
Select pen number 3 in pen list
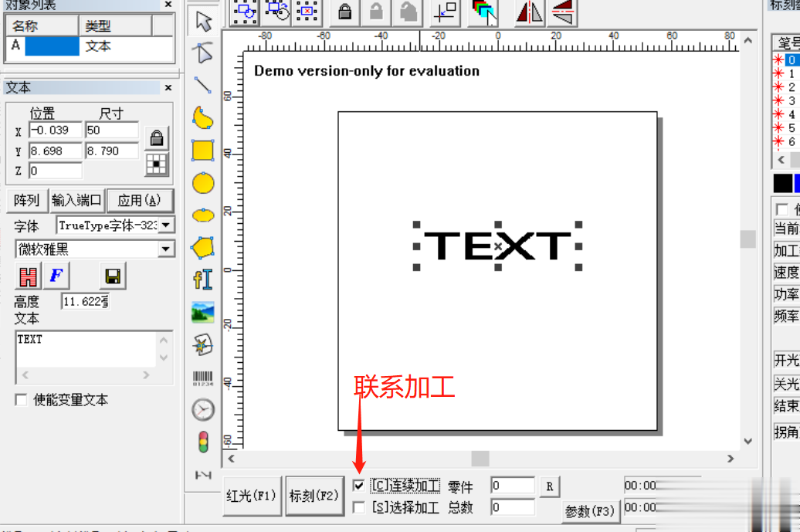pyautogui.click(x=786, y=100)
